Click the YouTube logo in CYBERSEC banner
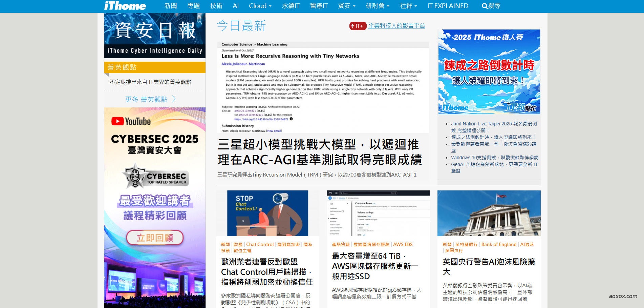644x308 pixels. coord(131,121)
